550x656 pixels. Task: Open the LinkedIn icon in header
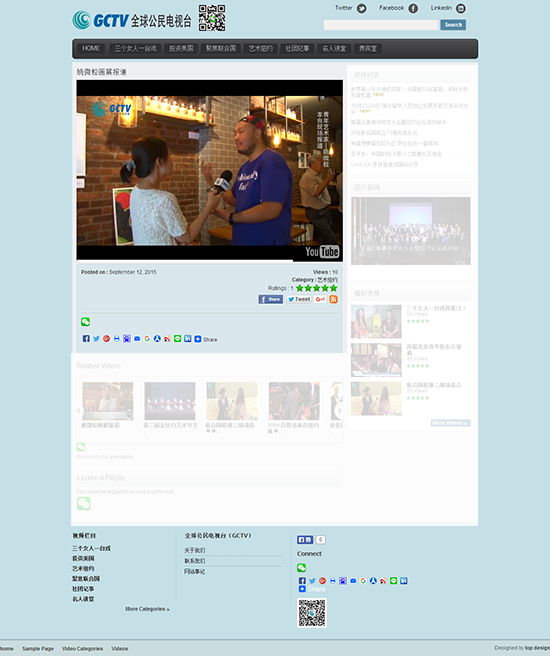click(460, 8)
